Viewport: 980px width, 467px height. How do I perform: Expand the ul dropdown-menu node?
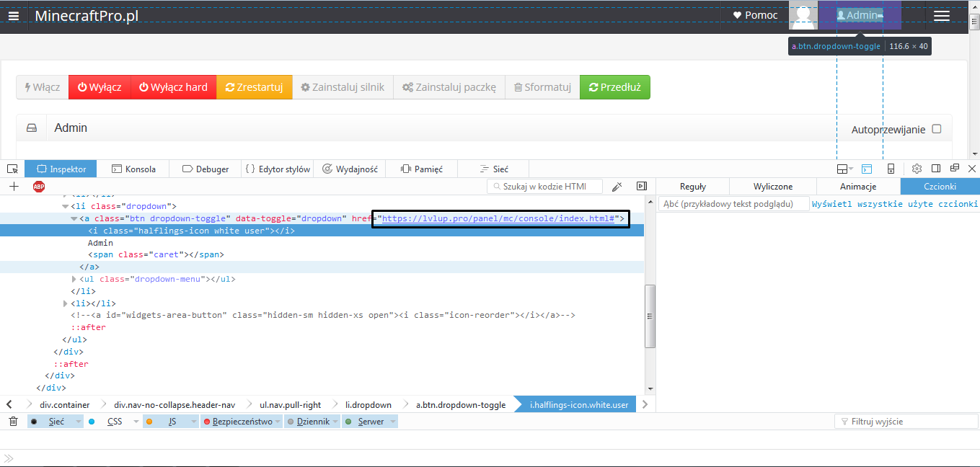click(x=74, y=279)
